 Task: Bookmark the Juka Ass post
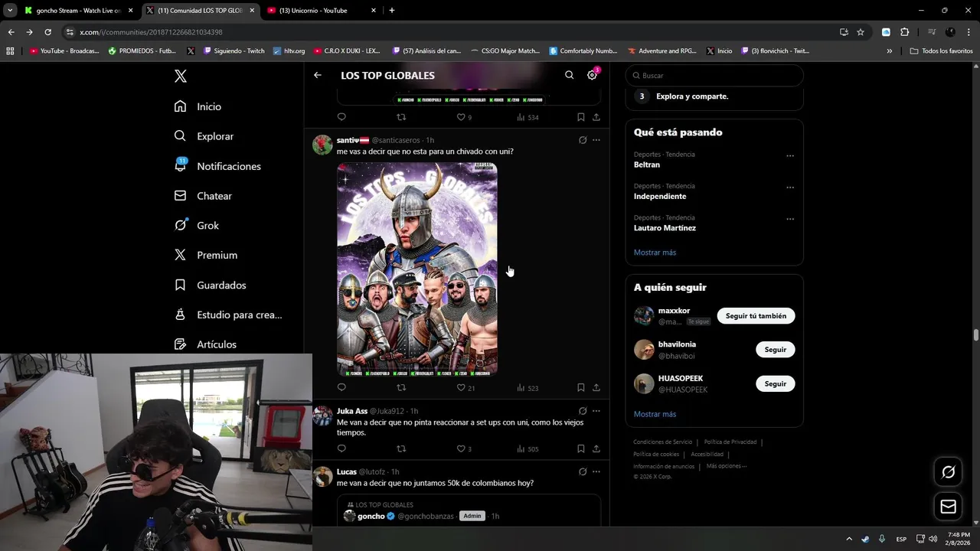[x=580, y=448]
